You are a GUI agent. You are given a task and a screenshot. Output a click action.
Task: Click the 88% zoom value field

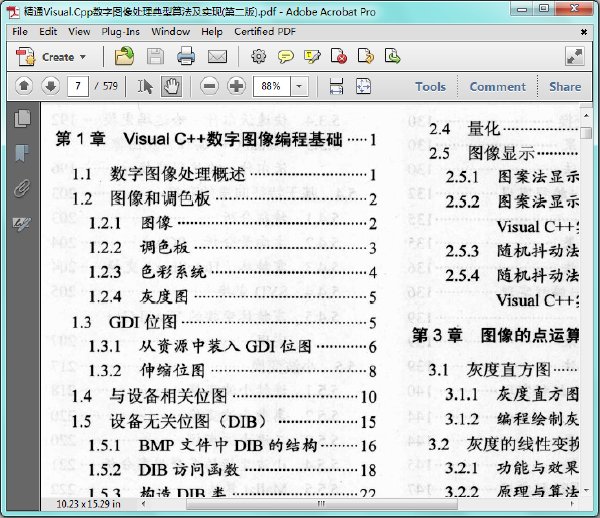[272, 86]
